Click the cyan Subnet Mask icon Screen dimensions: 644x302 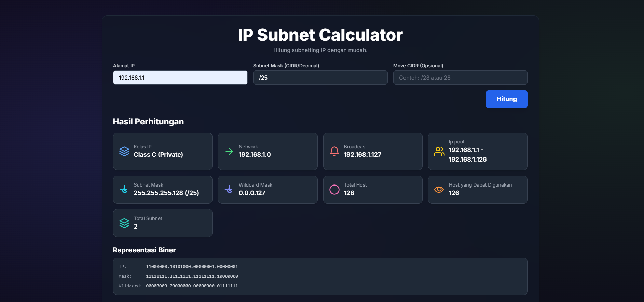pos(124,189)
